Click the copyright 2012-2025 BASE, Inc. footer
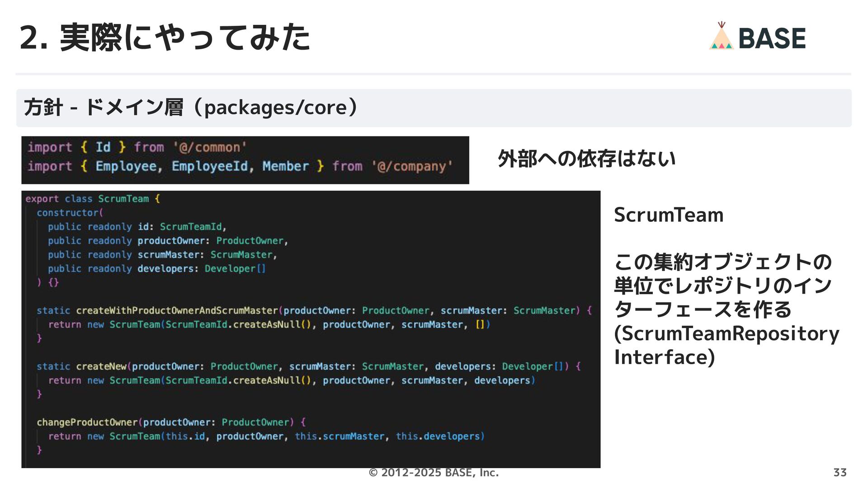 (434, 473)
